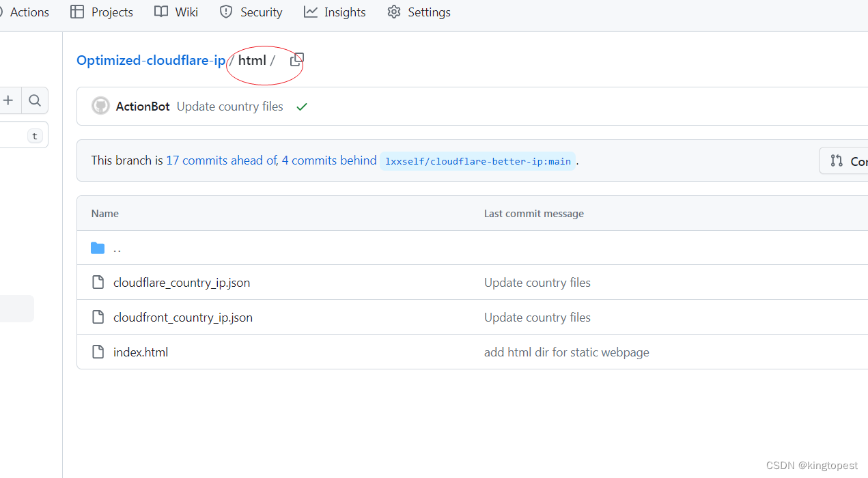Open the Optimized-cloudflare-ip breadcrumb link
Viewport: 868px width, 478px height.
151,60
